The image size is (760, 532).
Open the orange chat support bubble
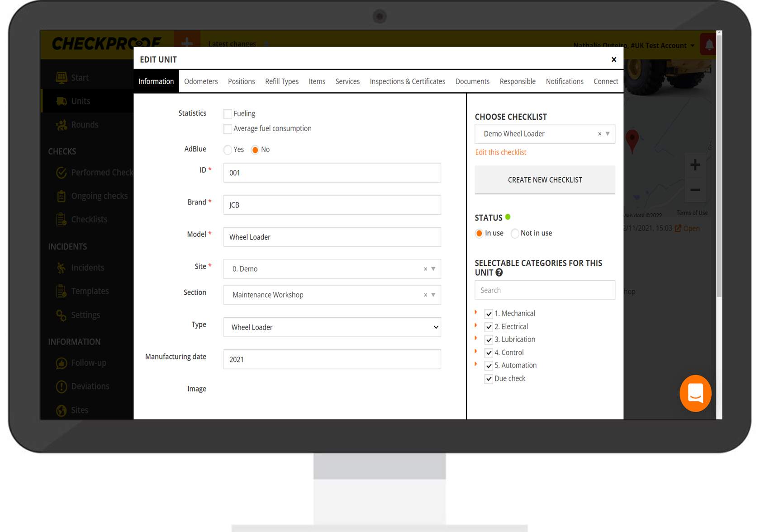[695, 393]
